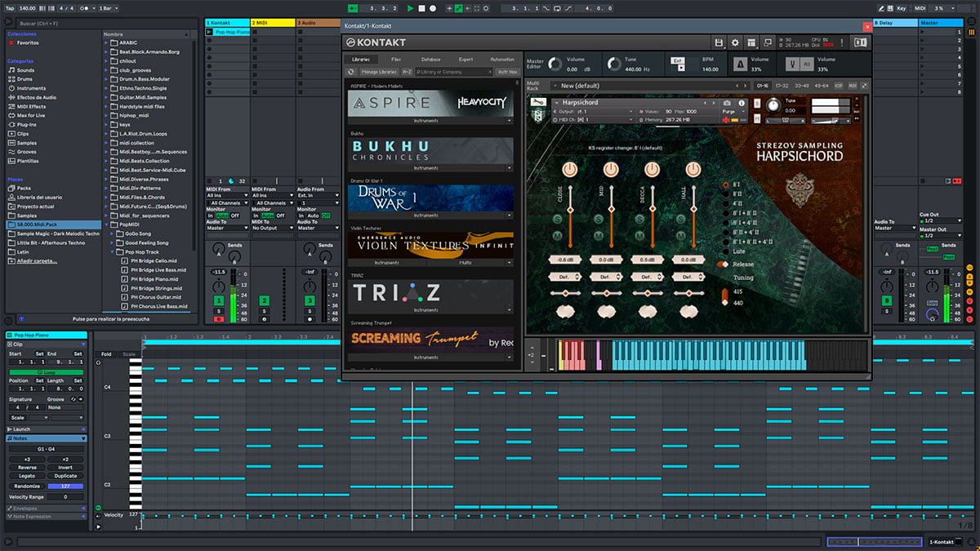Click the Stop button in the transport bar

pyautogui.click(x=421, y=8)
